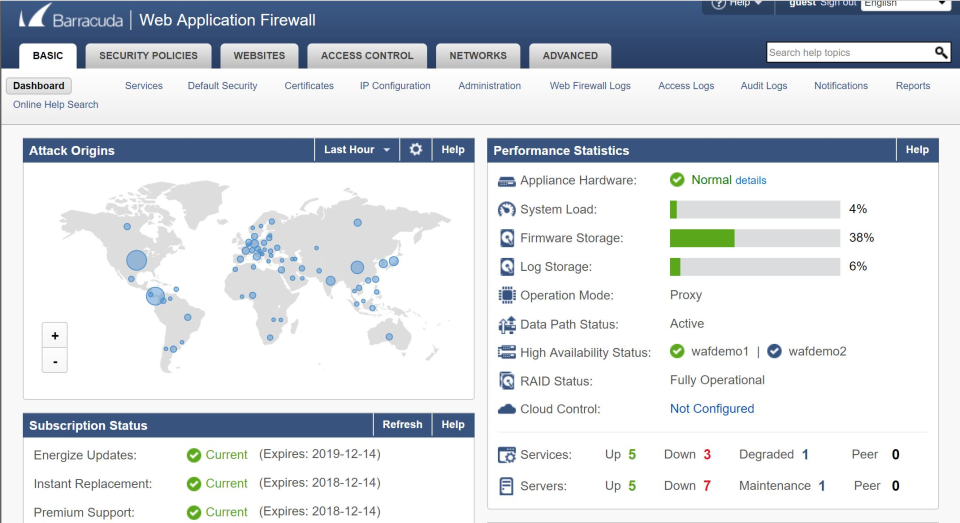Click Help in Subscription Status panel
Viewport: 960px width, 523px height.
[x=453, y=424]
